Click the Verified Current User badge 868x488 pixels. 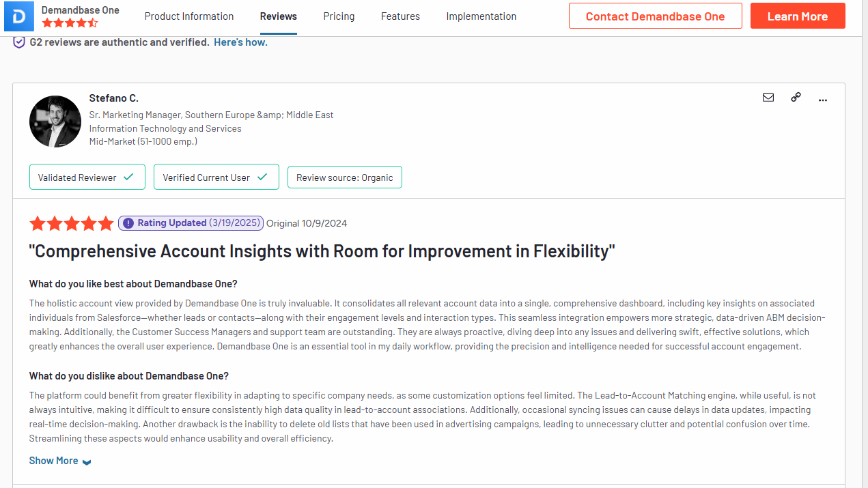(x=216, y=177)
